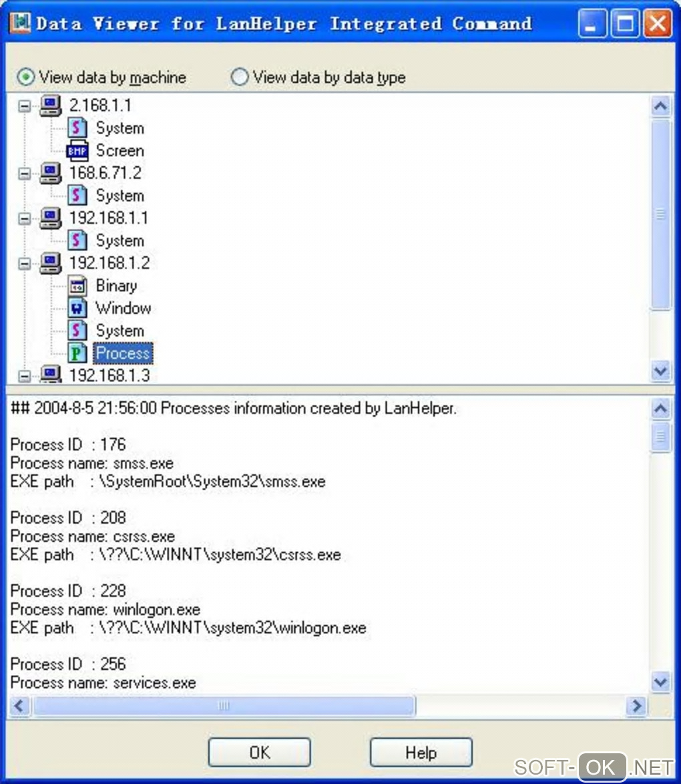
Task: Click the smss.exe EXE path line
Action: [x=168, y=481]
